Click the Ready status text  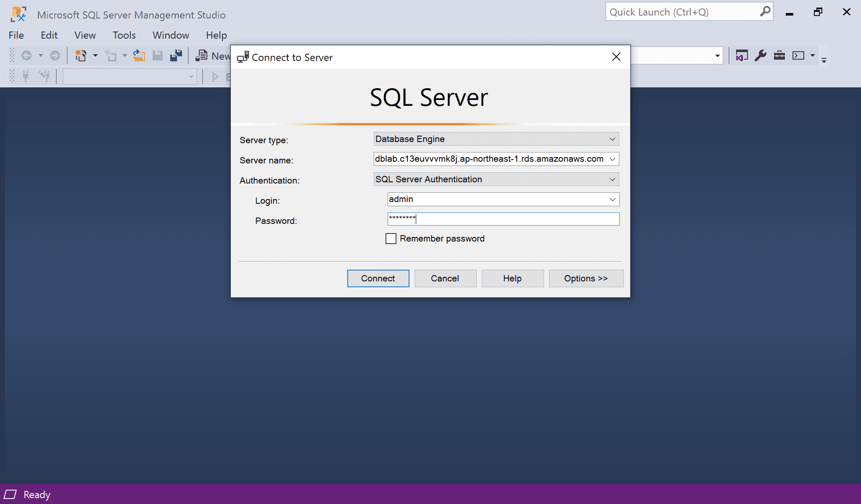pos(37,495)
